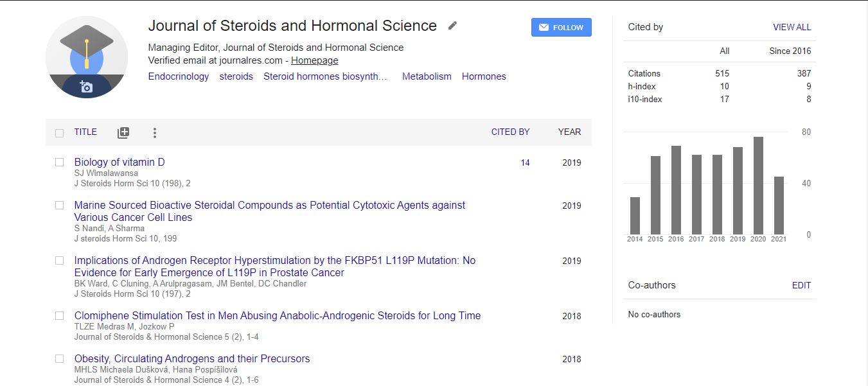This screenshot has width=868, height=386.
Task: Open the Homepage link
Action: 314,60
